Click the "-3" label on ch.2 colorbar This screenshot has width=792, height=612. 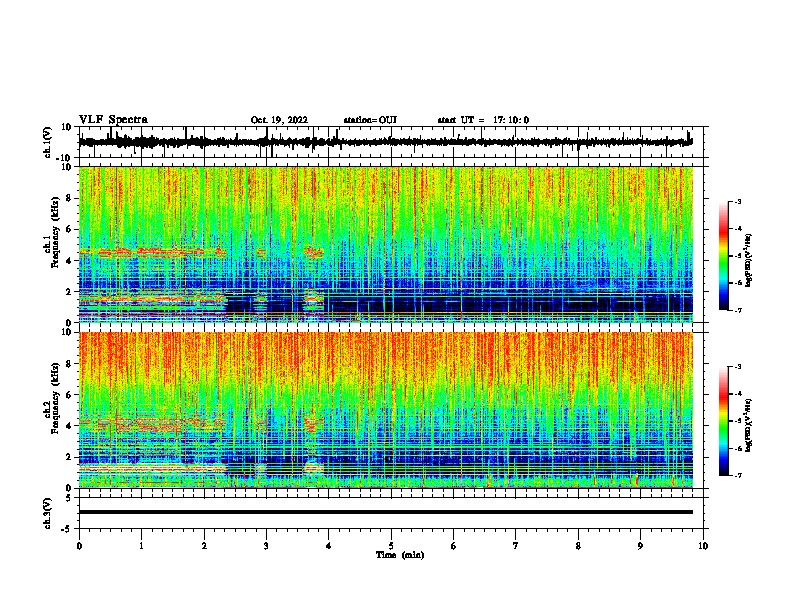point(738,367)
